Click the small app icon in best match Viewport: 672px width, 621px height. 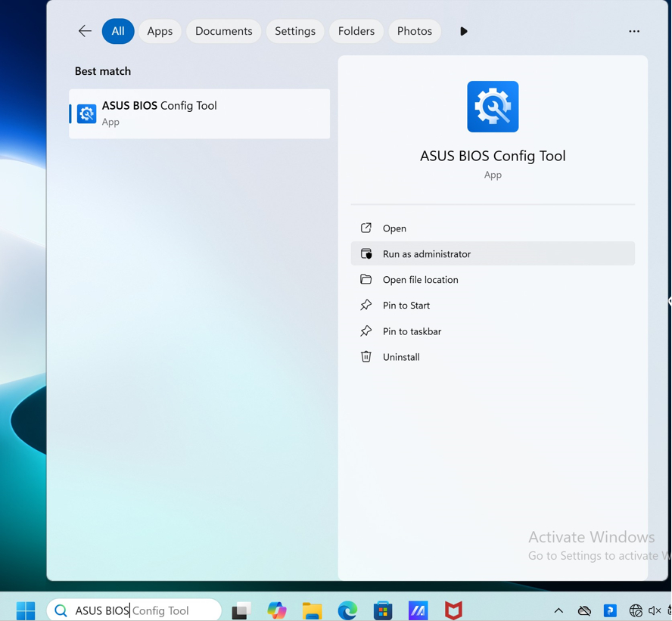86,113
